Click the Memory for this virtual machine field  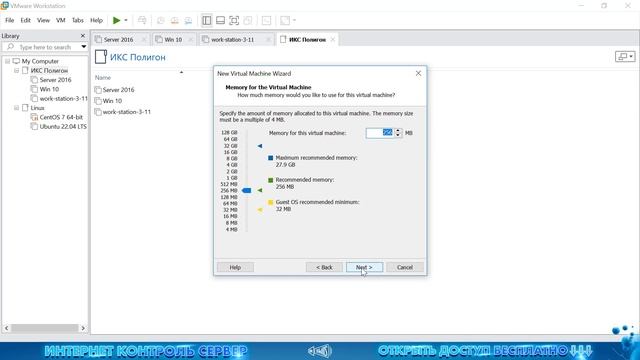tap(380, 133)
